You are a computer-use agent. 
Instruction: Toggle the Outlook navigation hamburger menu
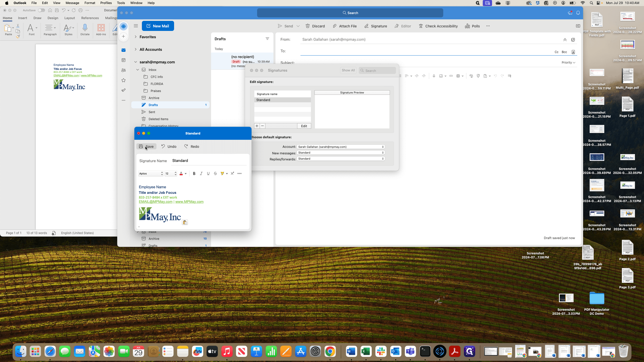(x=136, y=26)
